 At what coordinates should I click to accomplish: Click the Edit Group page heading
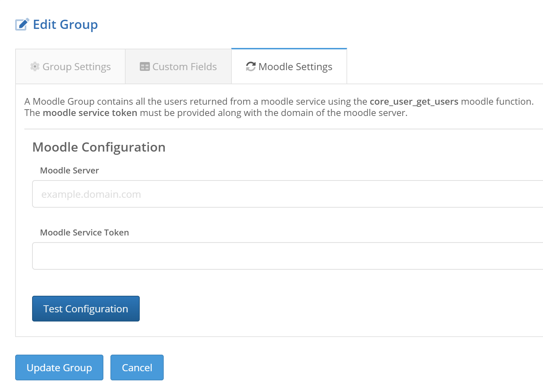(x=65, y=25)
